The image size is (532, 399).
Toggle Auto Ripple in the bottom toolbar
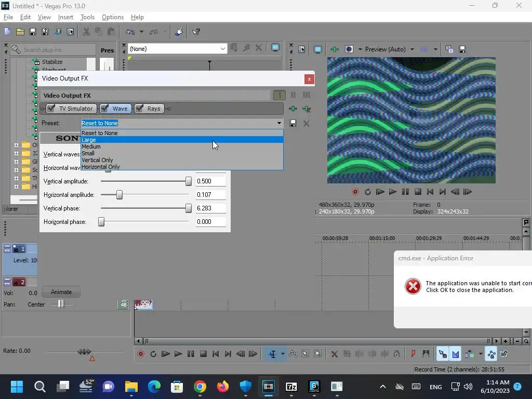click(470, 354)
